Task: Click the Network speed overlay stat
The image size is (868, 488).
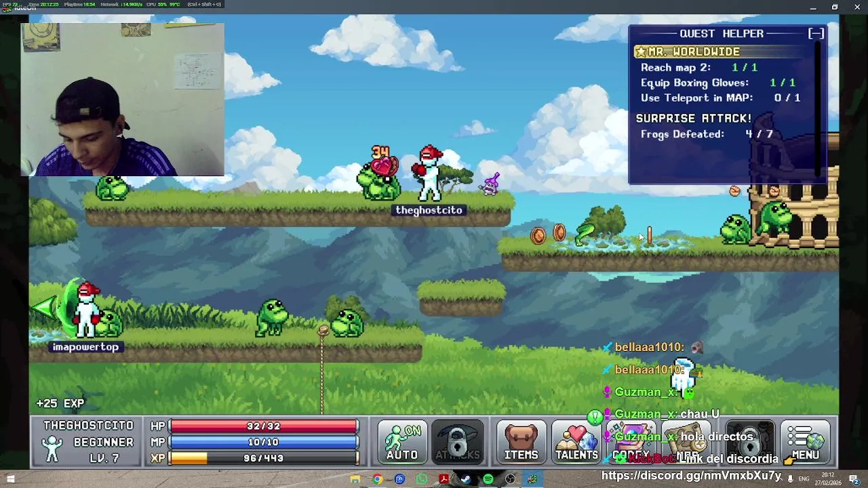Action: 121,4
